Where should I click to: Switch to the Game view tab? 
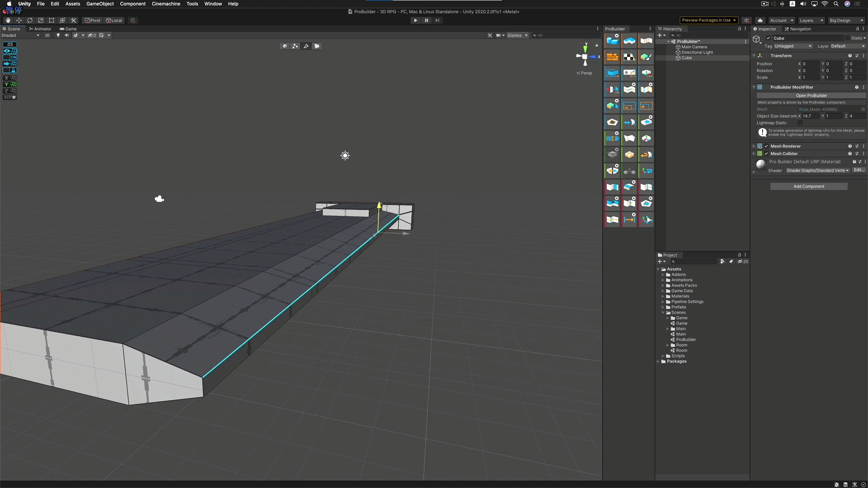(x=68, y=29)
